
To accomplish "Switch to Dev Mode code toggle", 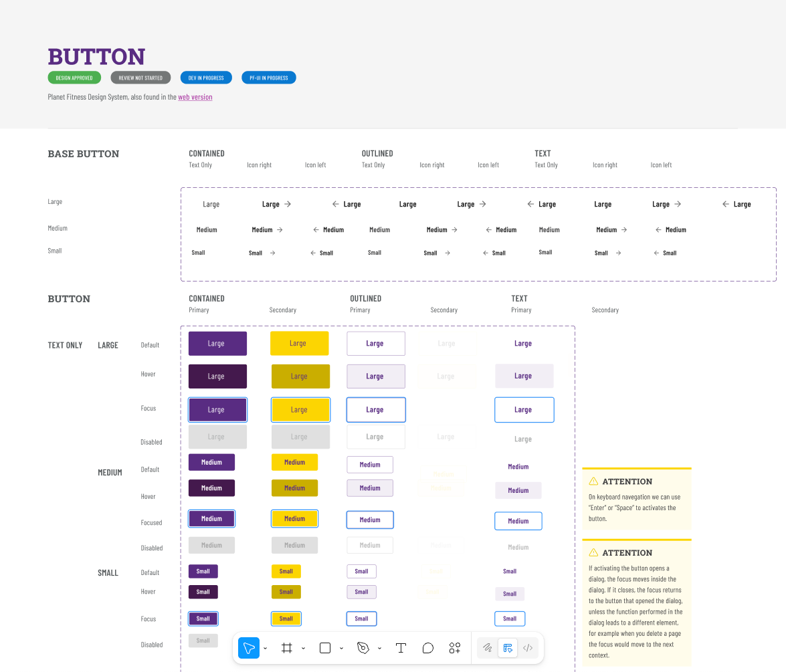I will pyautogui.click(x=528, y=648).
